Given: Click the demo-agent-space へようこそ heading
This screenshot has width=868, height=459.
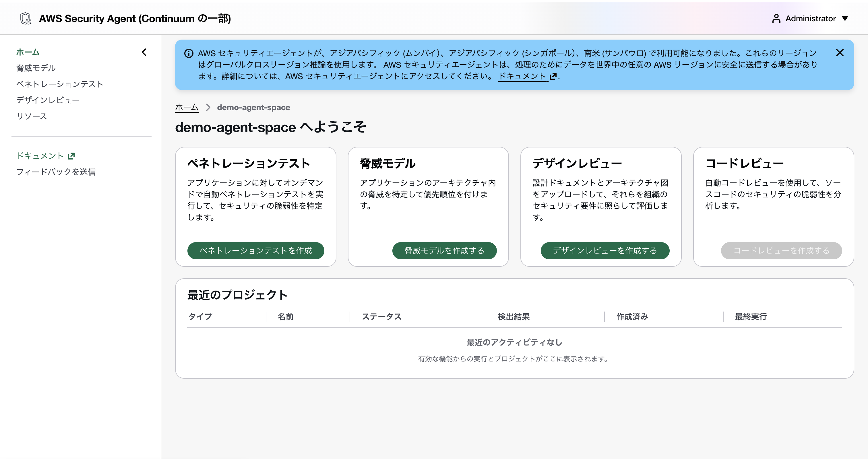Looking at the screenshot, I should pos(271,127).
